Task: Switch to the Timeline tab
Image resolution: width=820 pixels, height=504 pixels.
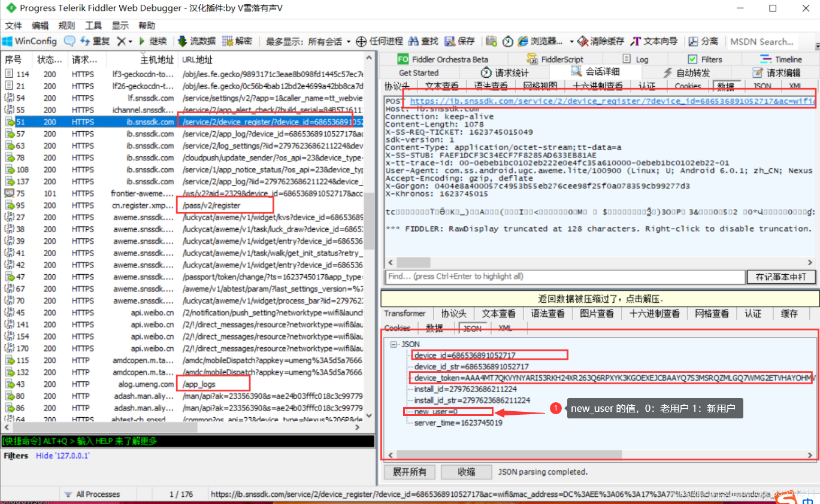Action: point(780,59)
